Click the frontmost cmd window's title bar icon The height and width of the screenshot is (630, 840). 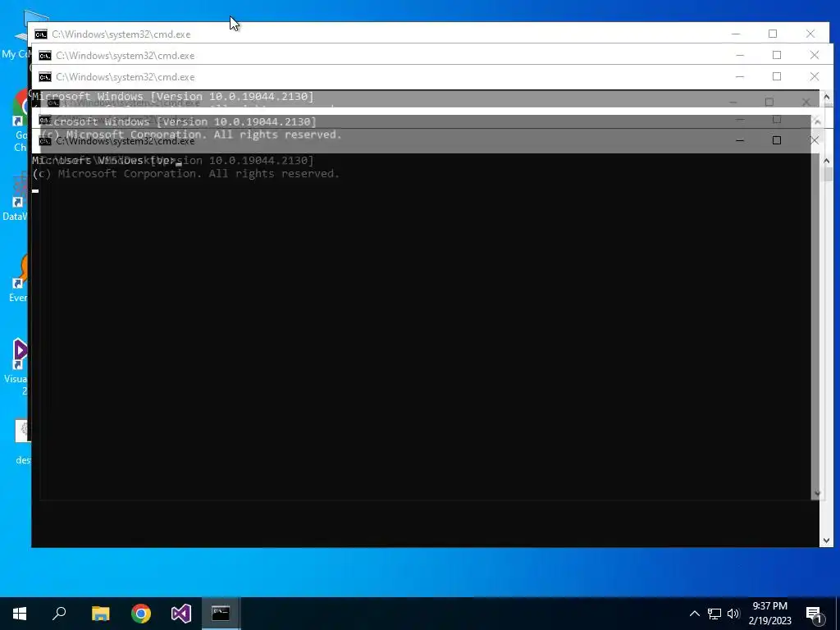pos(45,141)
